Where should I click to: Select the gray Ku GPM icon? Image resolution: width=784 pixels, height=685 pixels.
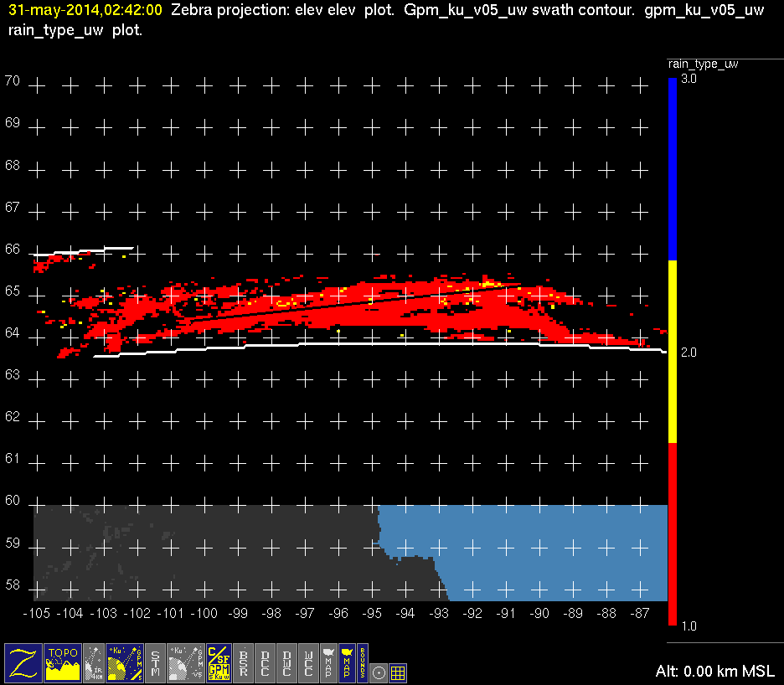pos(186,662)
